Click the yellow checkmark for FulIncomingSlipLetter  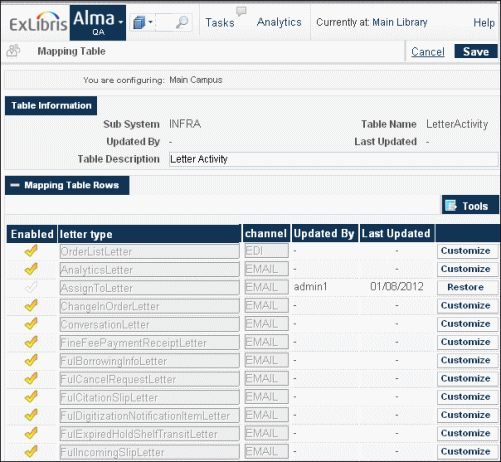click(x=31, y=451)
